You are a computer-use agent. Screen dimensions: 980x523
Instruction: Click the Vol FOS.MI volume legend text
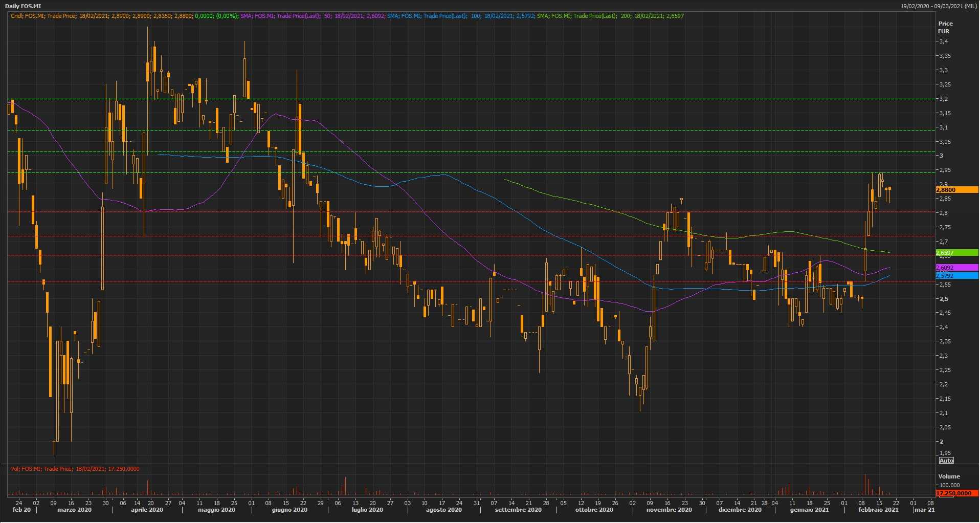pos(75,469)
